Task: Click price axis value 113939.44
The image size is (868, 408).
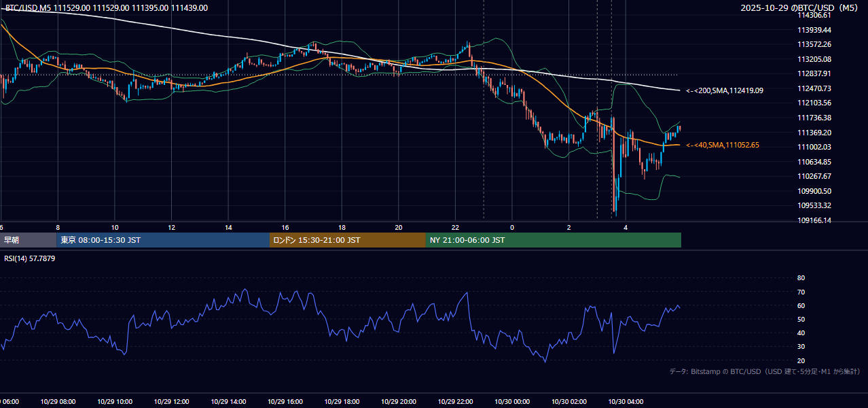Action: tap(814, 30)
